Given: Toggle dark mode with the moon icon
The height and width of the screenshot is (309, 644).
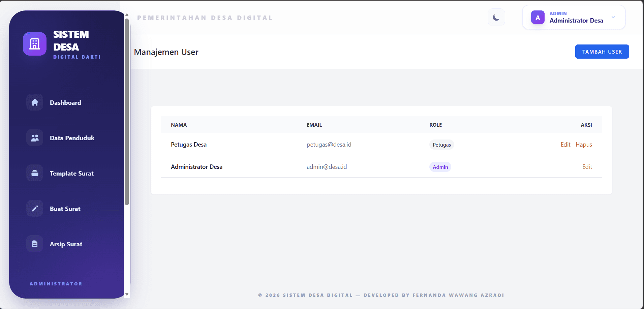Looking at the screenshot, I should tap(496, 18).
